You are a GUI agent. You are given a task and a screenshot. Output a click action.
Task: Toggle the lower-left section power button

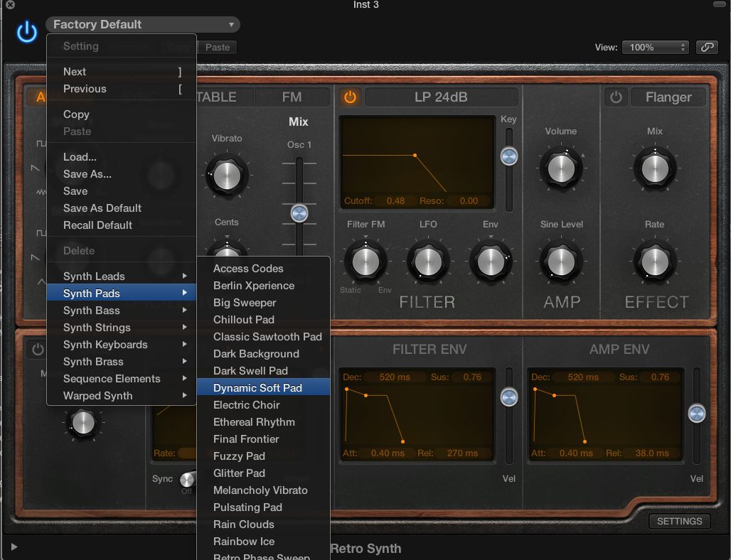37,350
